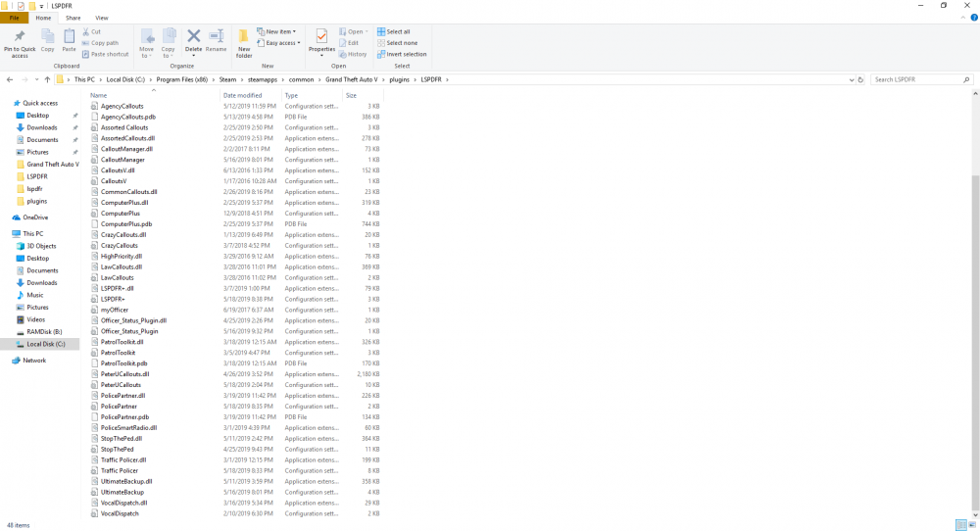Click the Cut command
Image resolution: width=980 pixels, height=531 pixels.
coord(92,31)
